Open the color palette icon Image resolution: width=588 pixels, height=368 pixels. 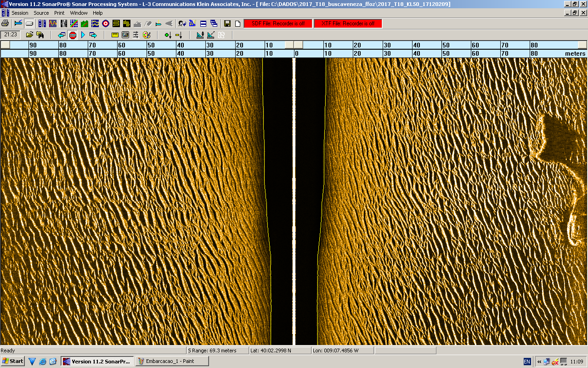point(147,35)
